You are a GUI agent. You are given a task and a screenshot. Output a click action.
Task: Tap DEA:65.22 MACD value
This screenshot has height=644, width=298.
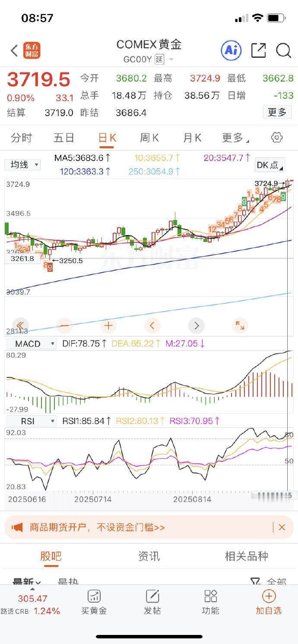click(136, 344)
